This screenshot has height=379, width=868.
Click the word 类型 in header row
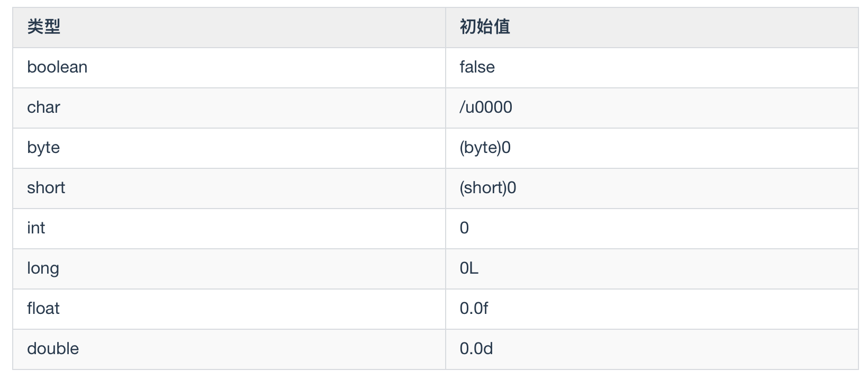click(44, 26)
